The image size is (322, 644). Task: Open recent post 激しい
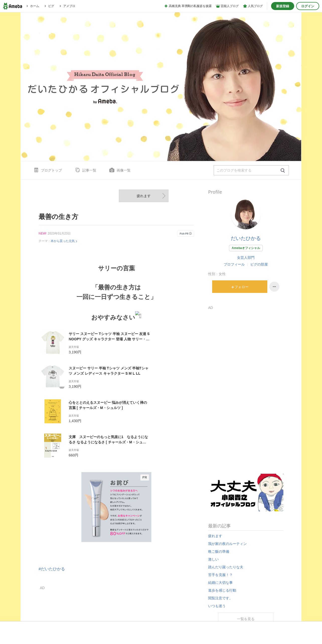213,559
